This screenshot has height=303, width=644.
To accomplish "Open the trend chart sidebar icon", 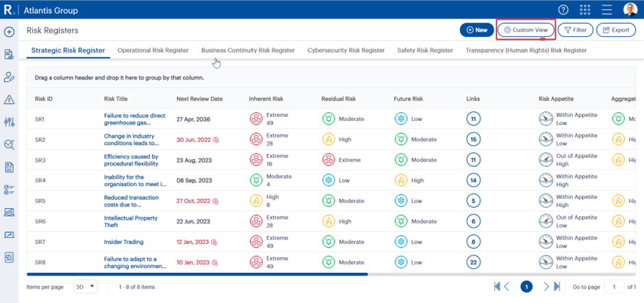I will [9, 235].
